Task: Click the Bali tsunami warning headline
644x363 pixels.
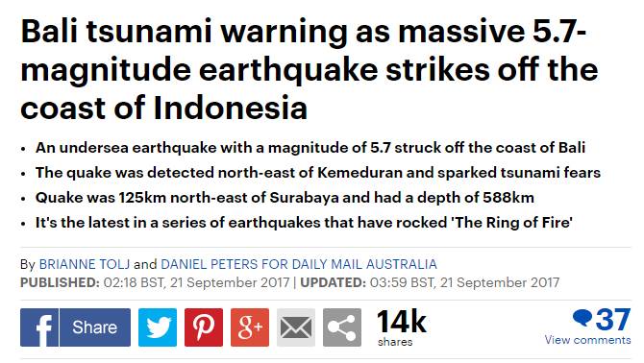Action: click(x=309, y=70)
